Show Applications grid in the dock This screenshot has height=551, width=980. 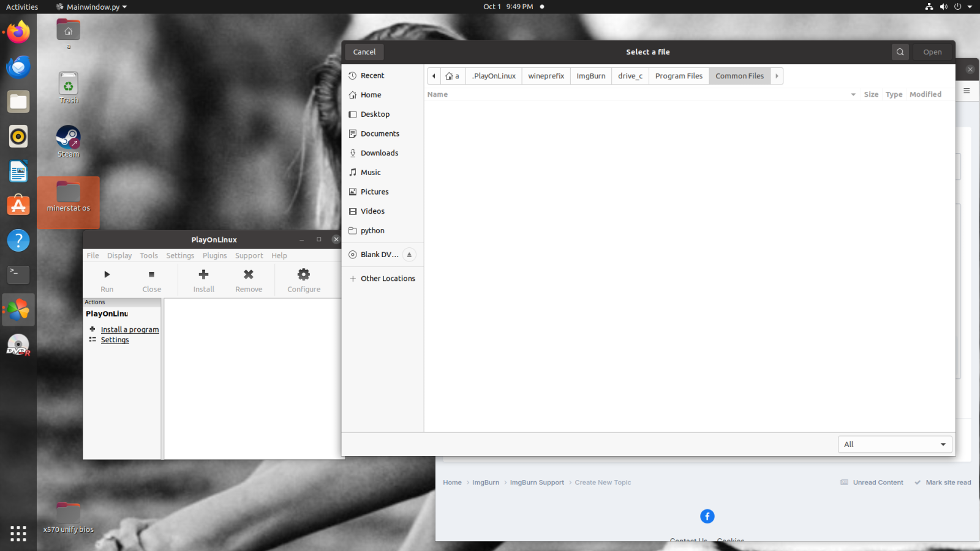(18, 533)
